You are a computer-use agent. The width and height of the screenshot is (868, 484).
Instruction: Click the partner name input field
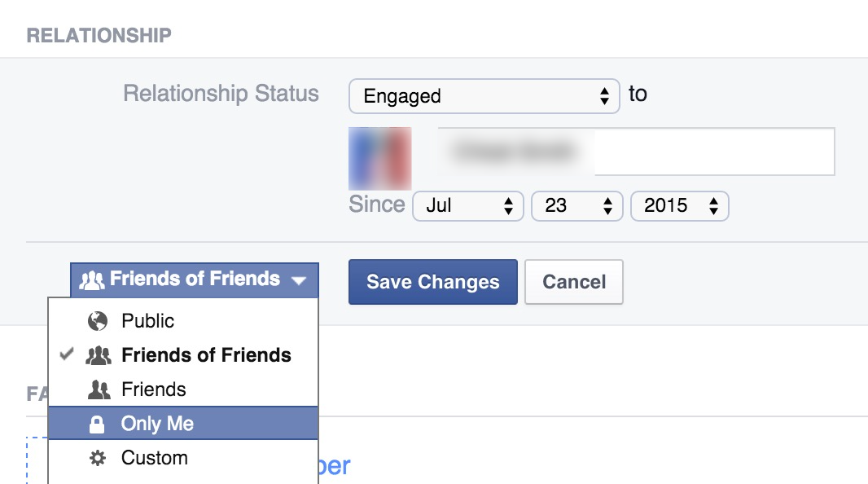coord(635,152)
